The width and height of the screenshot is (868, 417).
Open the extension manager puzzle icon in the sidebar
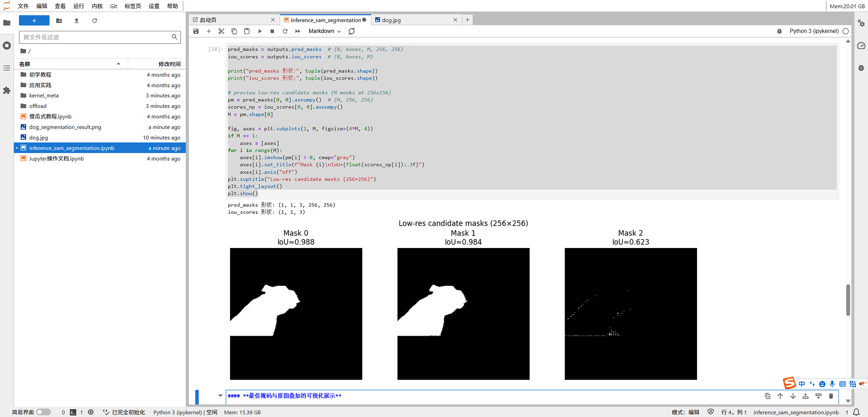tap(7, 90)
